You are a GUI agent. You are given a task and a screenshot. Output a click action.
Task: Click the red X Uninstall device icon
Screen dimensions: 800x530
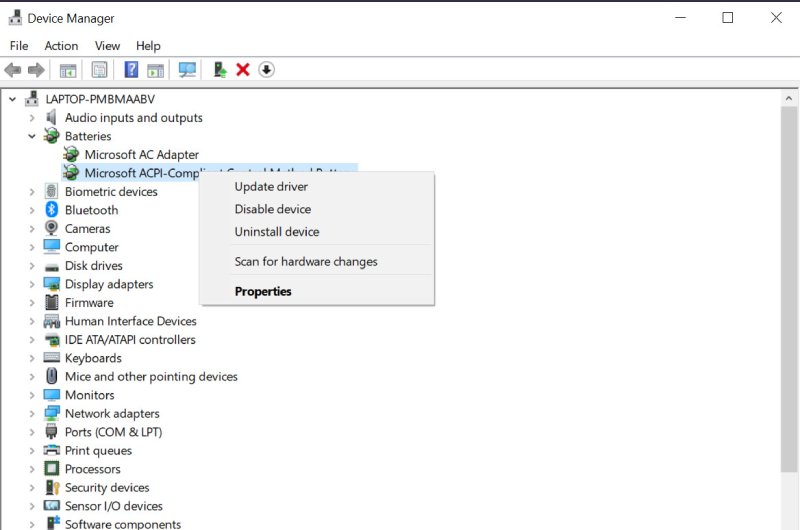coord(243,69)
